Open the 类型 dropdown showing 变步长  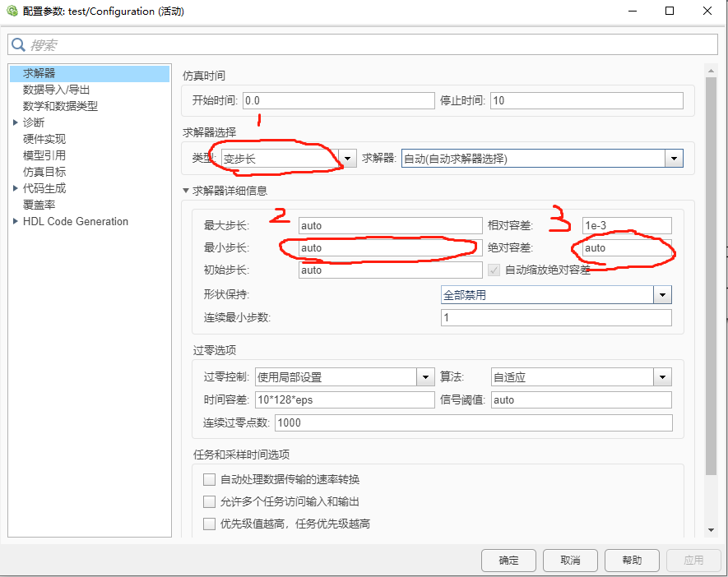(x=347, y=158)
